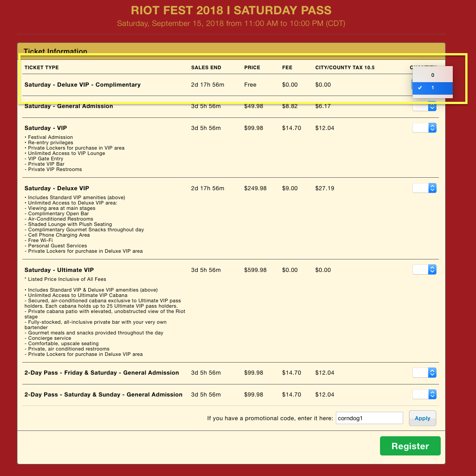Click the Sales End column header
The height and width of the screenshot is (476, 476).
point(206,67)
